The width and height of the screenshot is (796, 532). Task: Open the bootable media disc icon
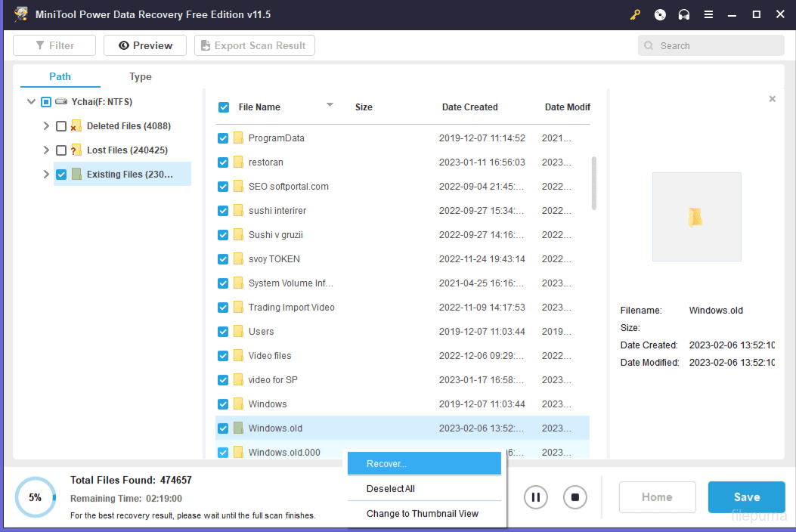(x=660, y=14)
